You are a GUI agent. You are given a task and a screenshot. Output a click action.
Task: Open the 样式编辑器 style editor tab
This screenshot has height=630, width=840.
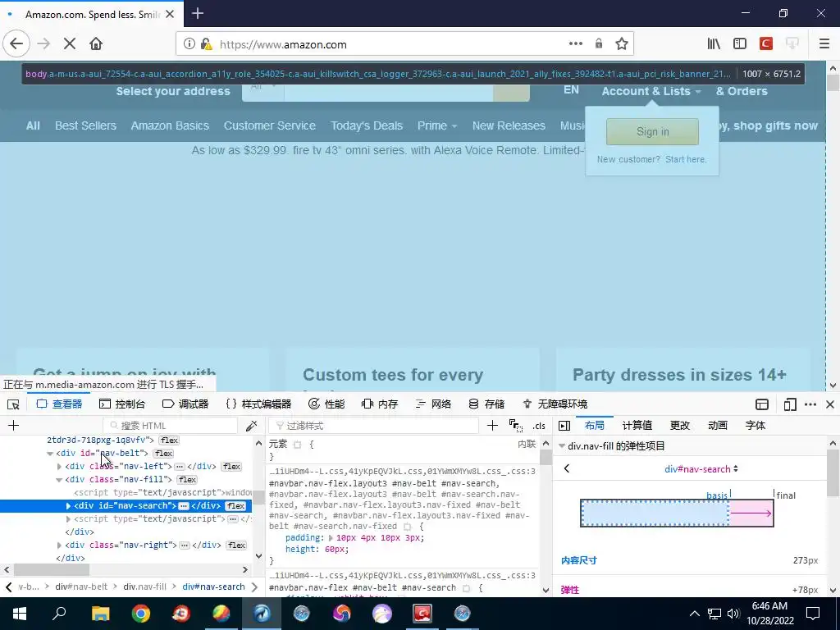[x=258, y=404]
